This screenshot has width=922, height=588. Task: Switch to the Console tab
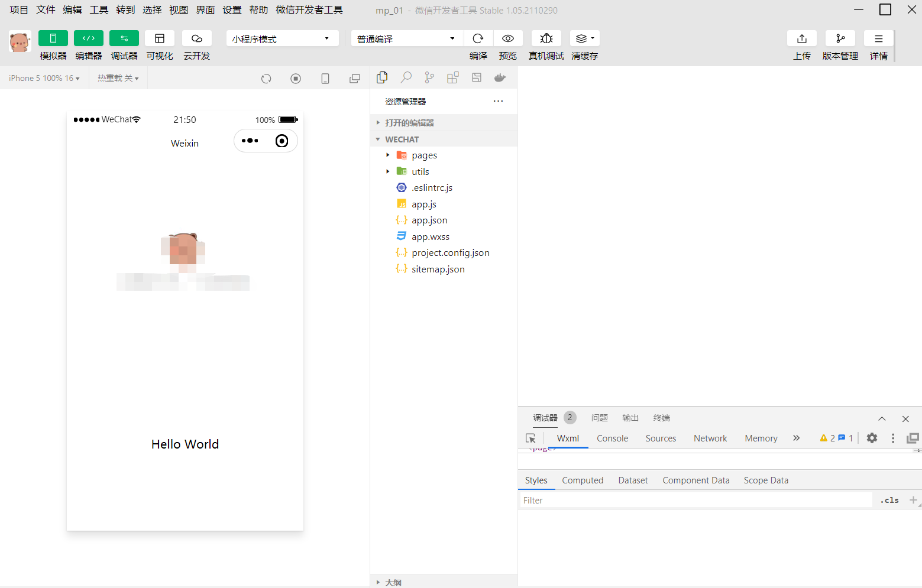(x=612, y=438)
